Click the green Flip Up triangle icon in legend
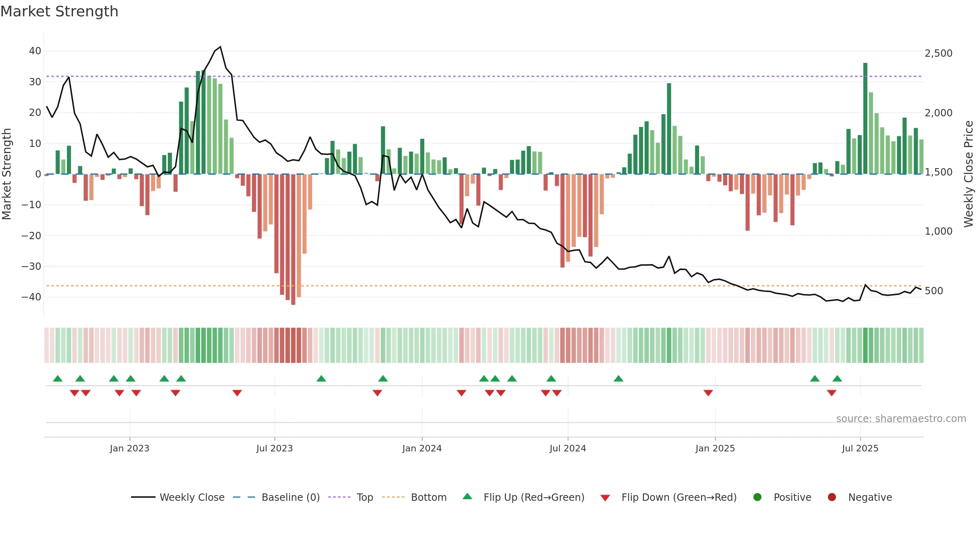Screen dimensions: 980x551 468,496
